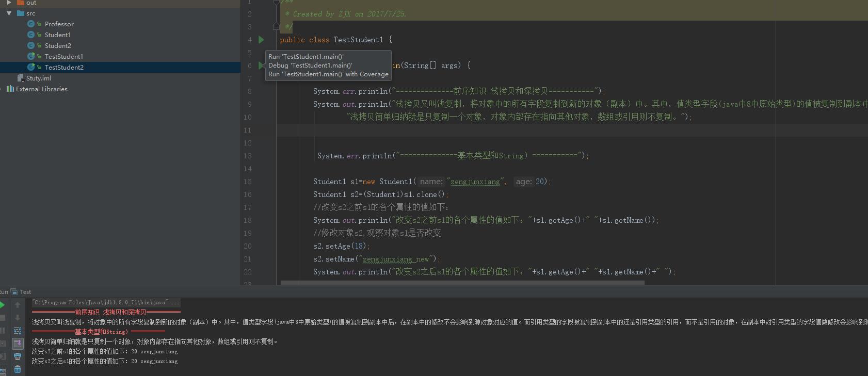Open the Test tab in Run panel
This screenshot has width=868, height=376.
pyautogui.click(x=25, y=292)
